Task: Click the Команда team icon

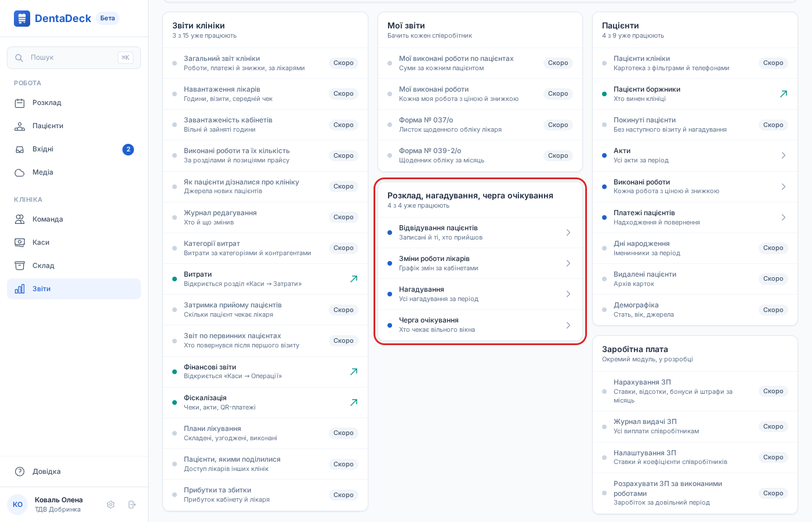Action: [x=20, y=219]
